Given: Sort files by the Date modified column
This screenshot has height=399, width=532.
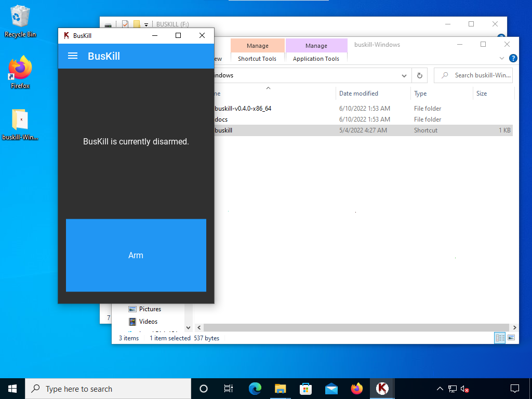Looking at the screenshot, I should 358,94.
